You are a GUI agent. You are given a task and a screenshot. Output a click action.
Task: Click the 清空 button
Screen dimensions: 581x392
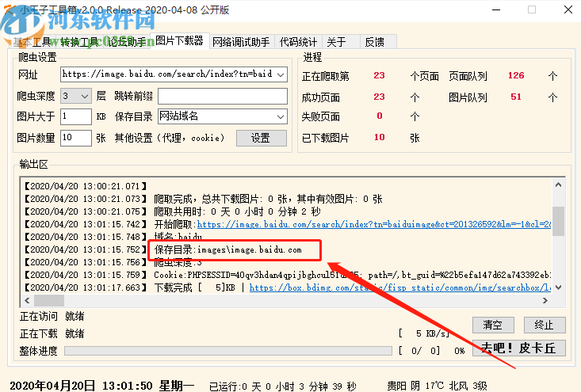pyautogui.click(x=493, y=325)
